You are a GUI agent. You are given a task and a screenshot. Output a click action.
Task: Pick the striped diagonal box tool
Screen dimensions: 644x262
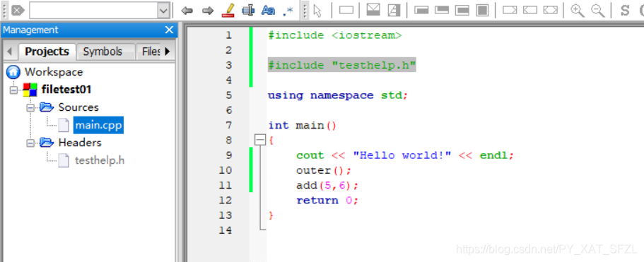click(x=394, y=11)
